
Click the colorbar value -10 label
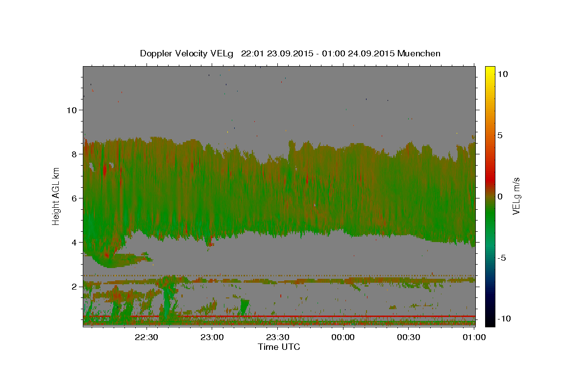[x=504, y=318]
